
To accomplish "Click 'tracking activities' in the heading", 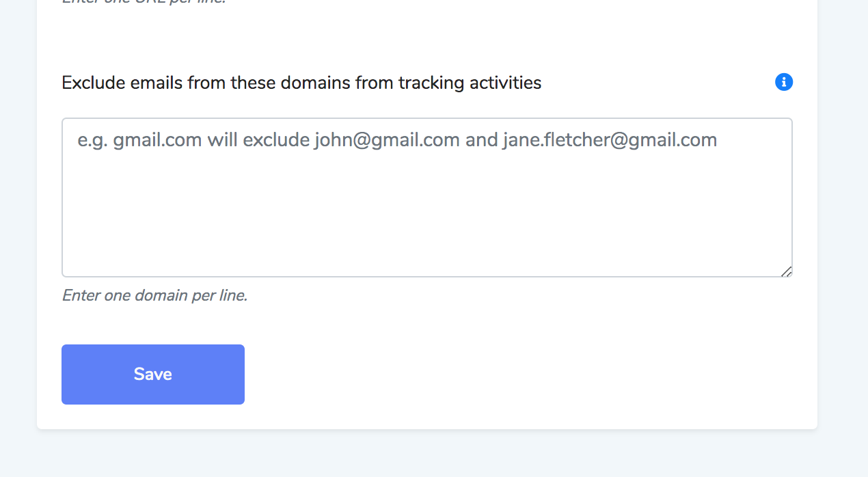I will tap(470, 83).
